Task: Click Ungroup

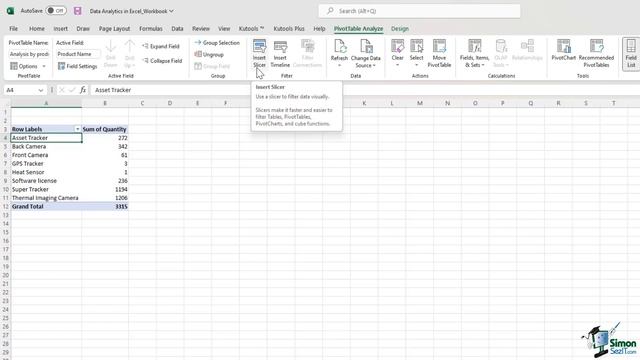Action: 209,54
